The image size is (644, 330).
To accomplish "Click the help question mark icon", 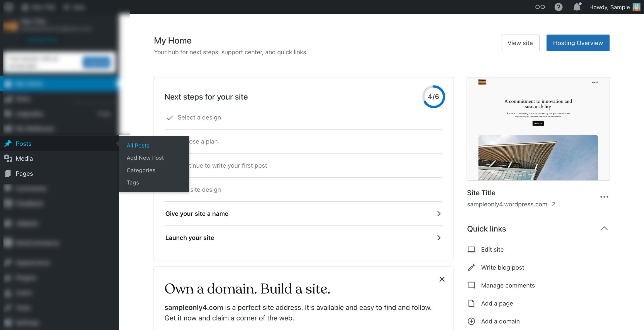I will click(x=558, y=7).
